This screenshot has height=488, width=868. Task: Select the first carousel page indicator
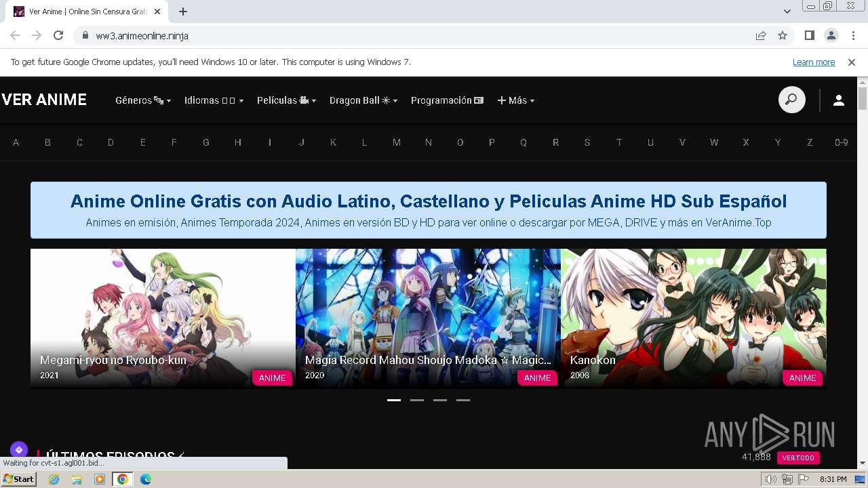coord(394,400)
